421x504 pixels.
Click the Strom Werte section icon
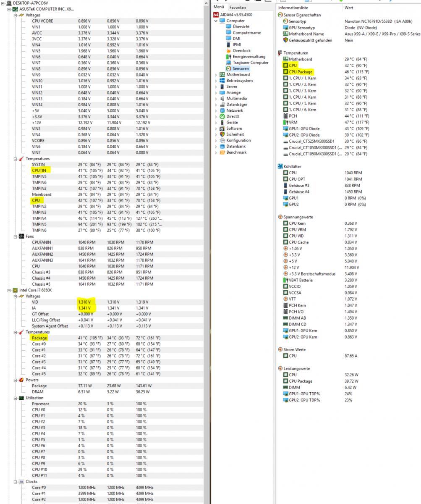(x=280, y=349)
